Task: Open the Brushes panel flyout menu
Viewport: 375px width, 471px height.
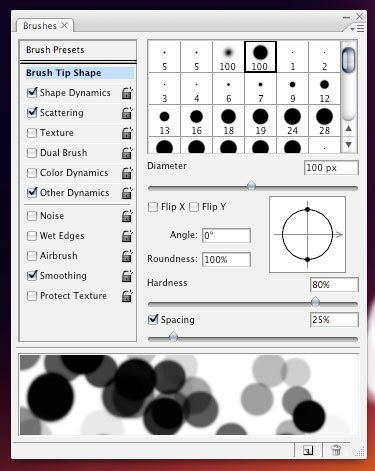Action: tap(358, 29)
